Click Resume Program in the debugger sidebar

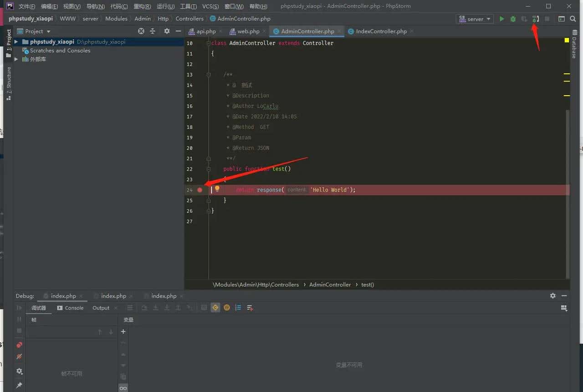click(19, 307)
